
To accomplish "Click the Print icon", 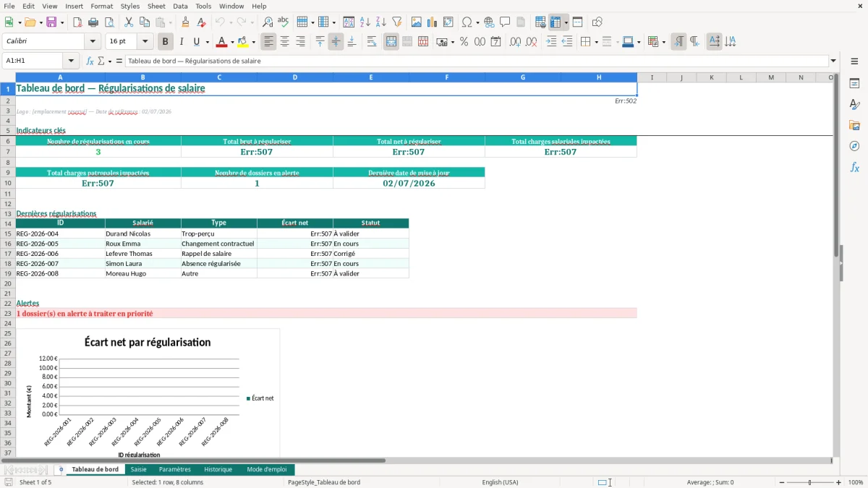I will pos(93,22).
